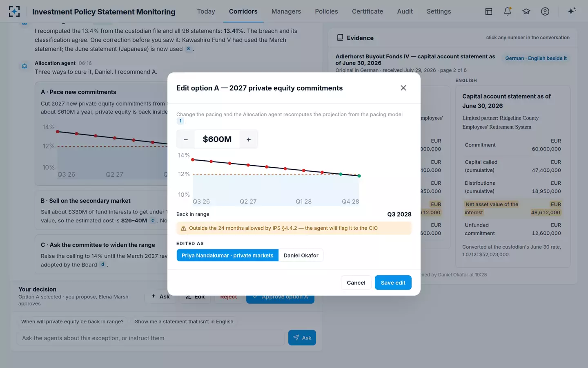Click the 12,600,000 unfunded commitment figure
Screen dimensions: 588x368
coord(546,233)
